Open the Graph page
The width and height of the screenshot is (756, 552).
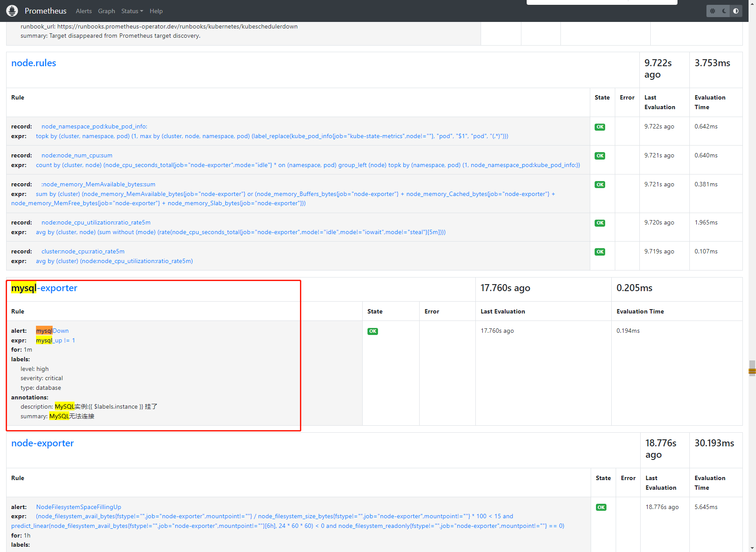(x=107, y=11)
